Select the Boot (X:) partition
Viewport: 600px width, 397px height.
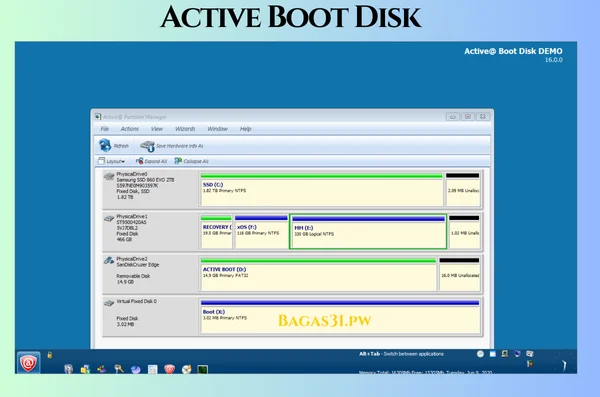[340, 317]
